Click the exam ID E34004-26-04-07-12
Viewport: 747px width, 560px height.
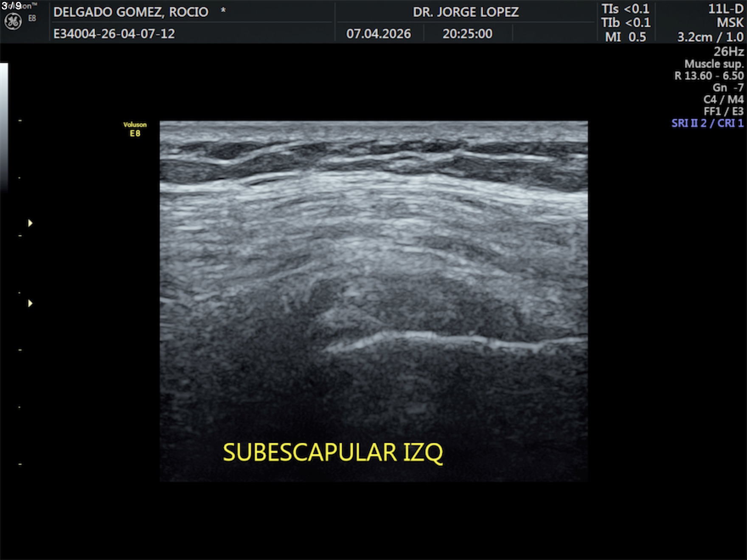pyautogui.click(x=114, y=34)
